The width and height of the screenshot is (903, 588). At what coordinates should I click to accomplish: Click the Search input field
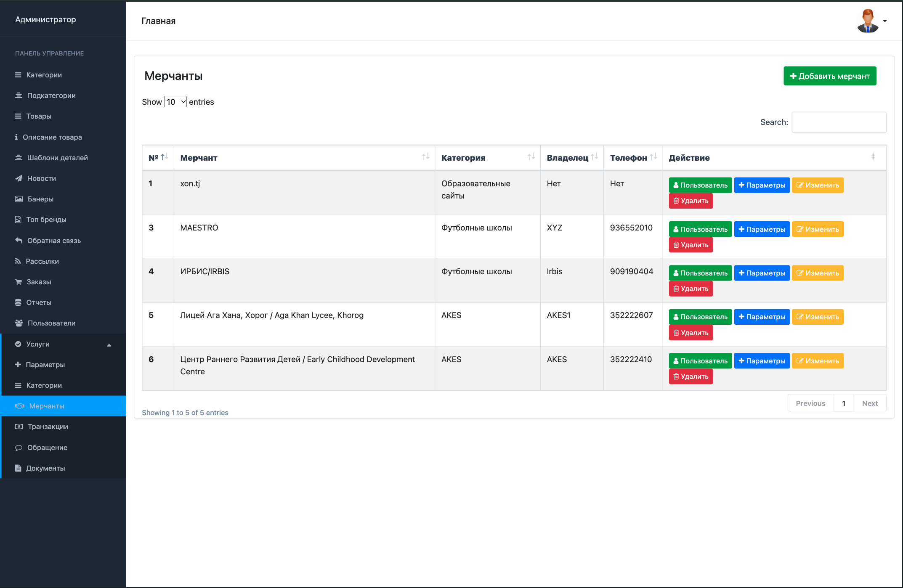(x=839, y=122)
